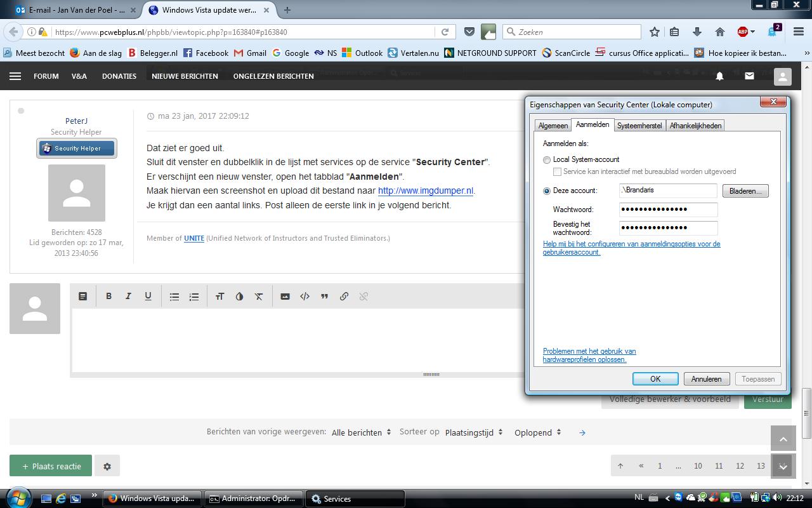Select the Deze account radio button
The width and height of the screenshot is (812, 508).
pyautogui.click(x=547, y=191)
